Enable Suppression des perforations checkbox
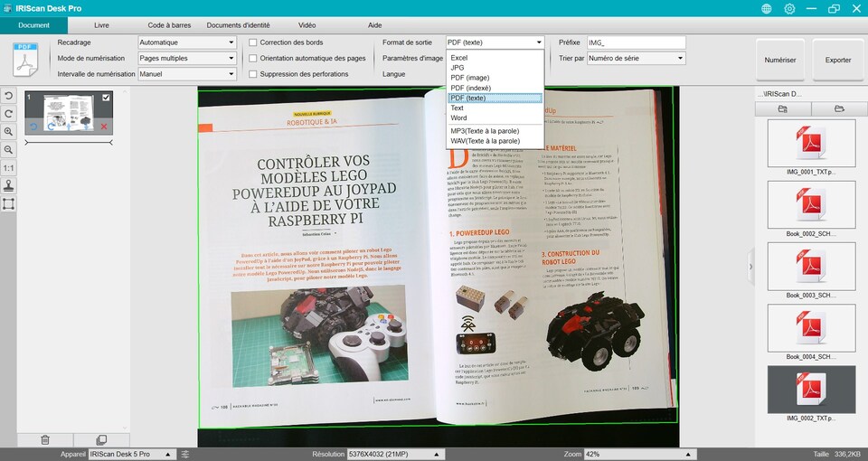868x461 pixels. (x=252, y=73)
